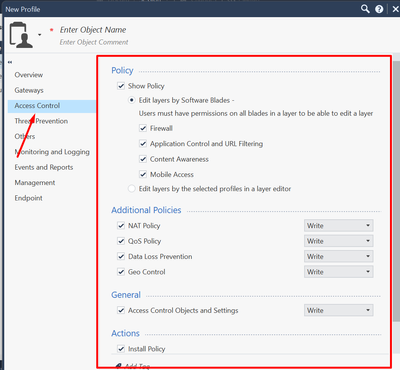Click the vertical scrollbar on the right
Screen dimensions: 400x370
396,191
